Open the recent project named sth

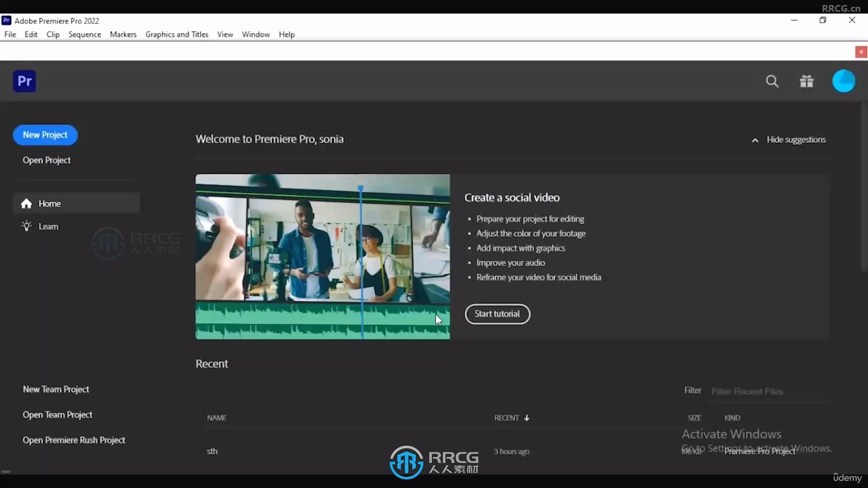[x=212, y=451]
